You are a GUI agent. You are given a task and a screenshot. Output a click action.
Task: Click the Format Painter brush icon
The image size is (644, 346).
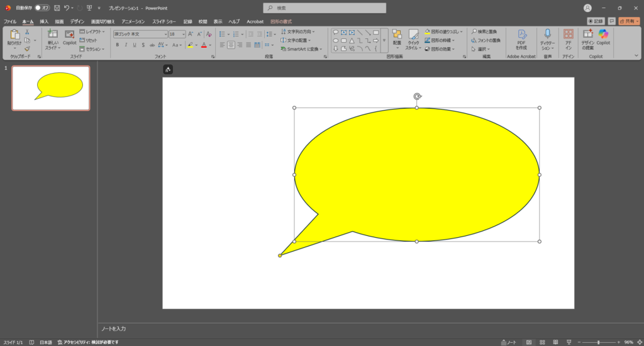pos(27,49)
